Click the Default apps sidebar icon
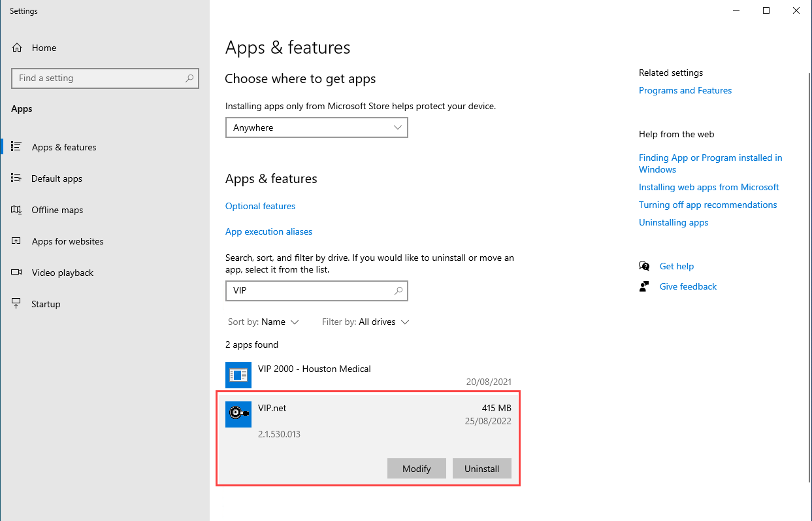This screenshot has height=521, width=812. 17,178
